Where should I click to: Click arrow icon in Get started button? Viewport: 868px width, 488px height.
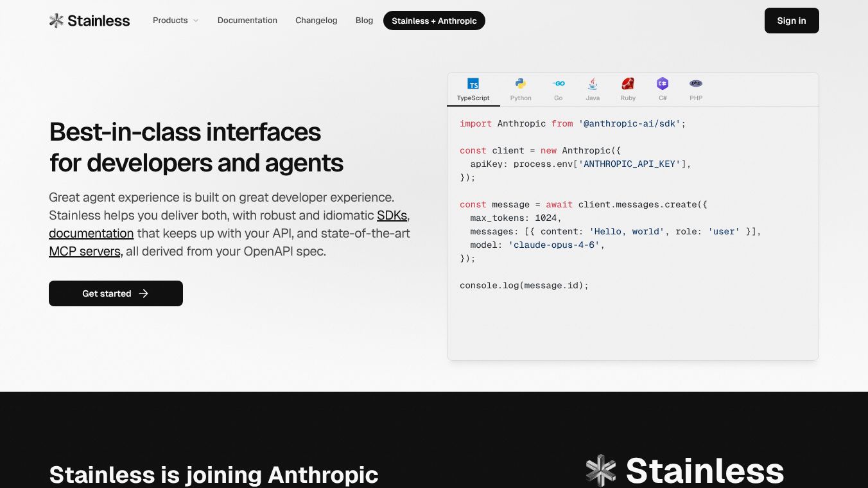144,293
